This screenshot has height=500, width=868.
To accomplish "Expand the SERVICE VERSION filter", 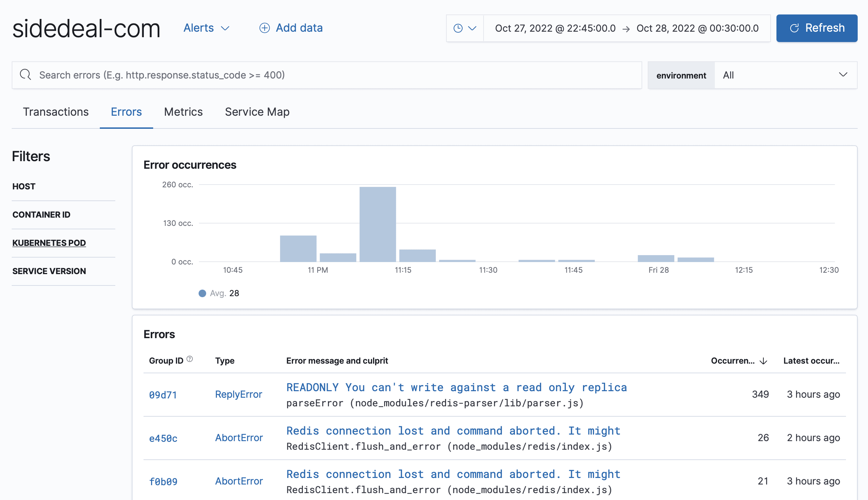I will coord(49,271).
